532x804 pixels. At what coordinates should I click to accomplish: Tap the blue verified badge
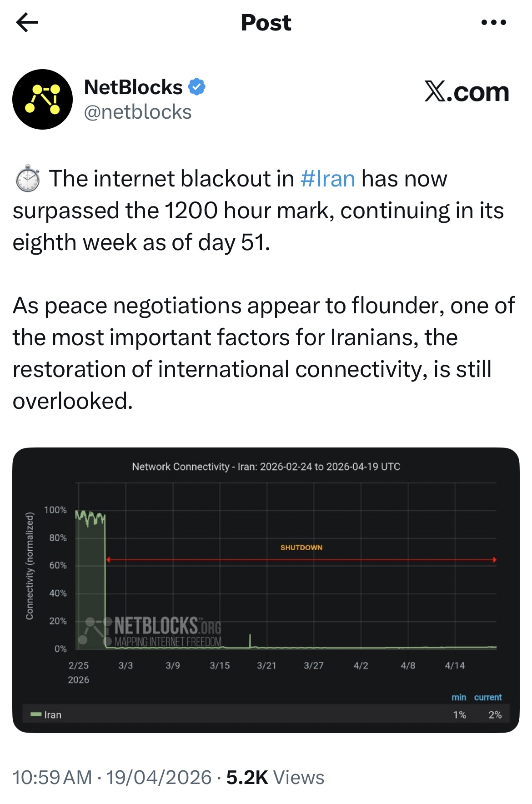pos(196,86)
